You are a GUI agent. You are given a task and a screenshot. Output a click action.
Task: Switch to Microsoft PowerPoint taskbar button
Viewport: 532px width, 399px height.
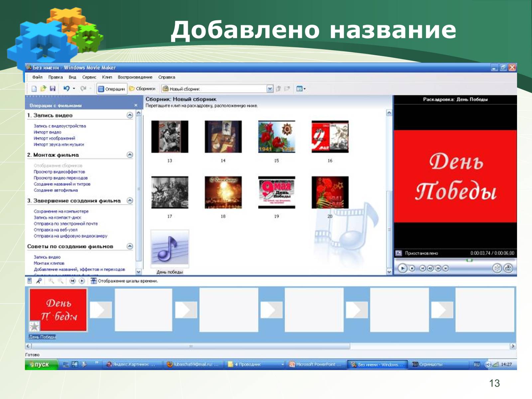(315, 364)
